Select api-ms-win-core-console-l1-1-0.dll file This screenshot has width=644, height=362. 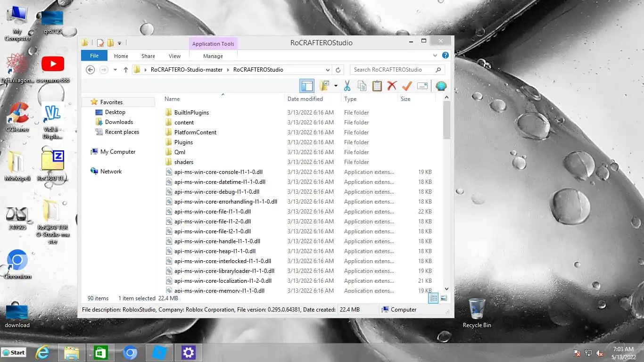[218, 172]
